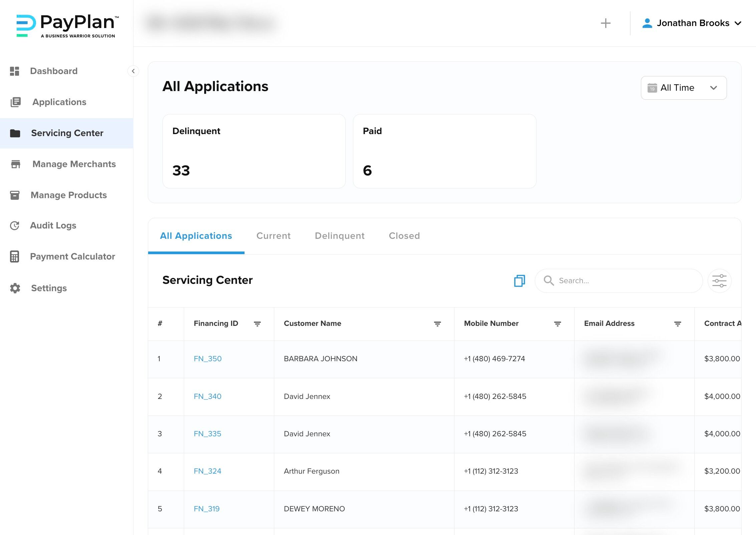
Task: Collapse the sidebar with the chevron
Action: (x=133, y=71)
